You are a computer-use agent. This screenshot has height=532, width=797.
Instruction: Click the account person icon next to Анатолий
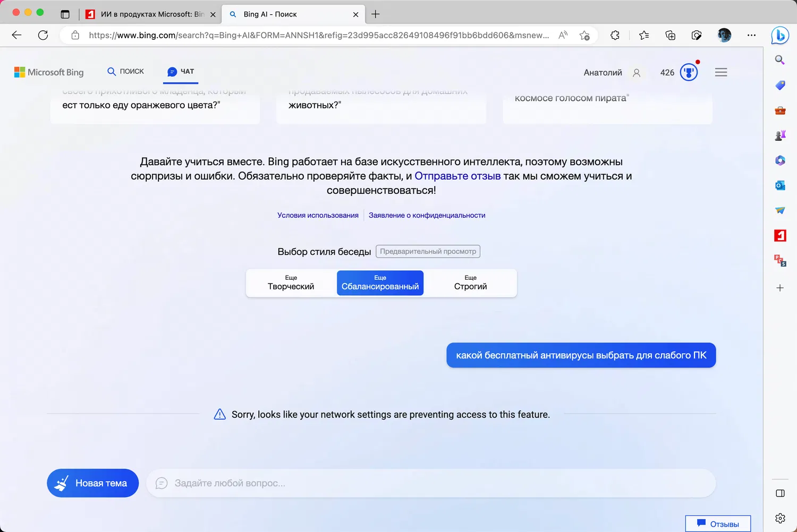pyautogui.click(x=637, y=73)
